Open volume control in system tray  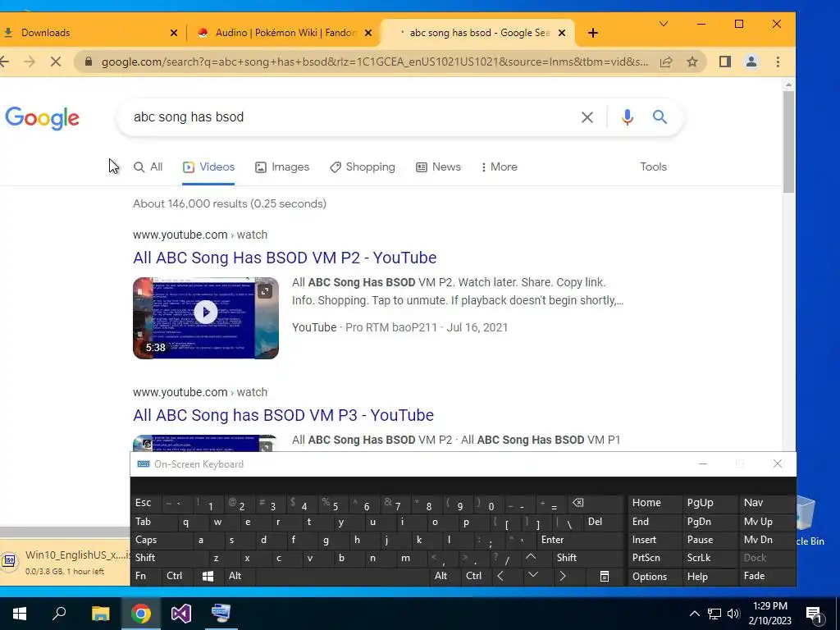(733, 614)
